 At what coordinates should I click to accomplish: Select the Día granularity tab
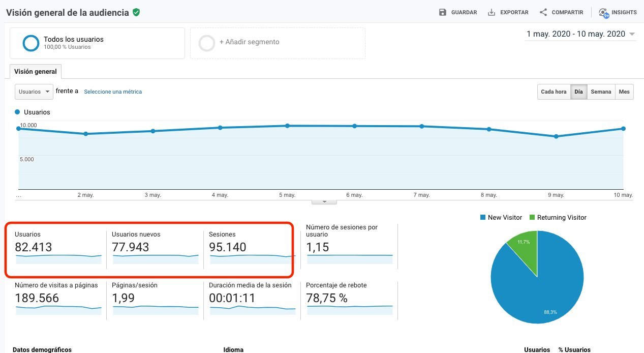point(578,92)
